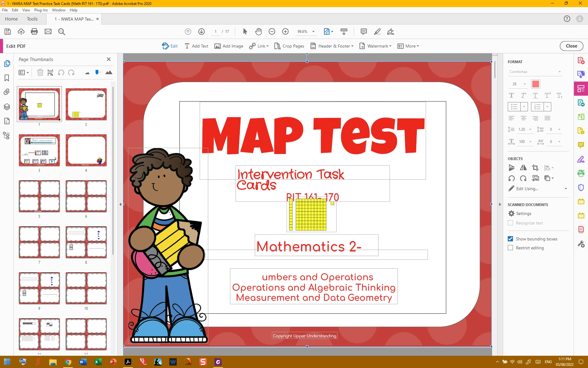Enable Restrict editing checkbox
The height and width of the screenshot is (368, 588).
tap(510, 248)
